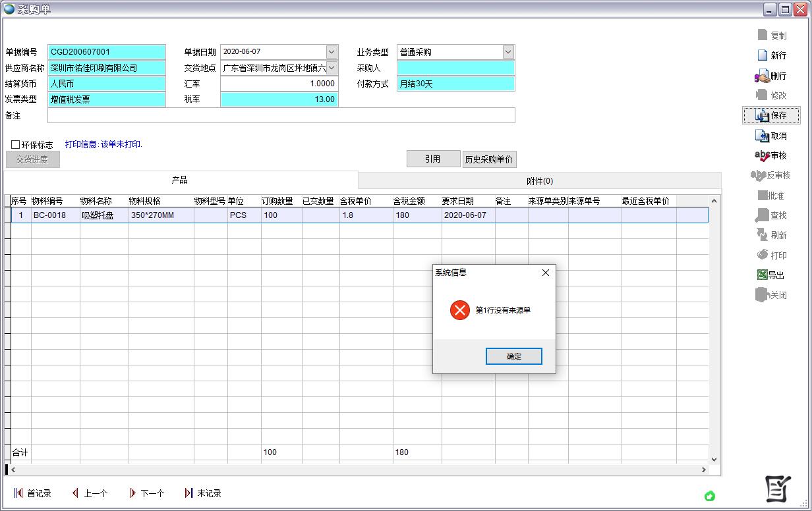This screenshot has width=812, height=511.
Task: Click the Audit (审核) icon
Action: (x=762, y=156)
